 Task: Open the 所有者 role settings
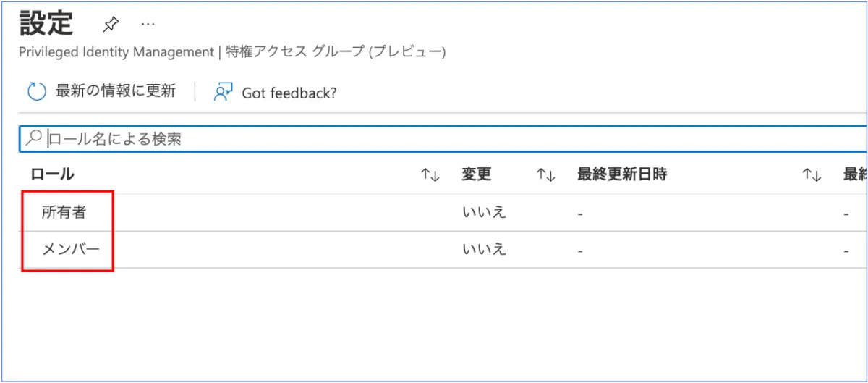(x=67, y=213)
